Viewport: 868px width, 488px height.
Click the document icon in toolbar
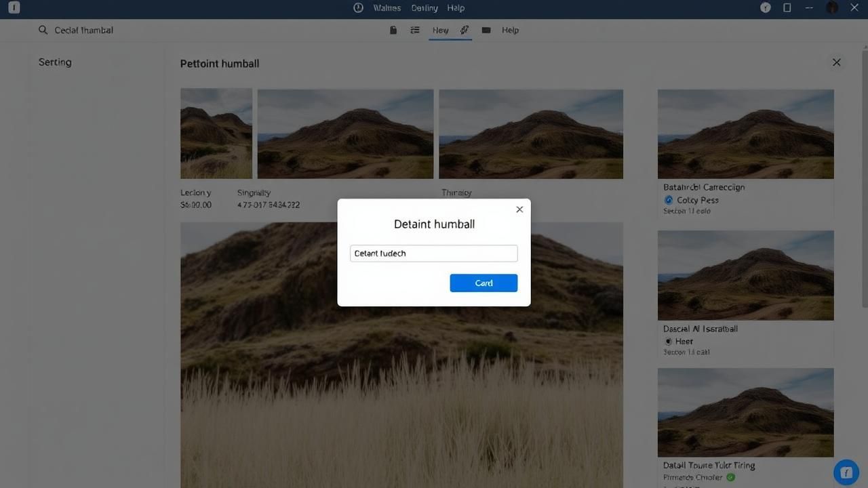[393, 30]
